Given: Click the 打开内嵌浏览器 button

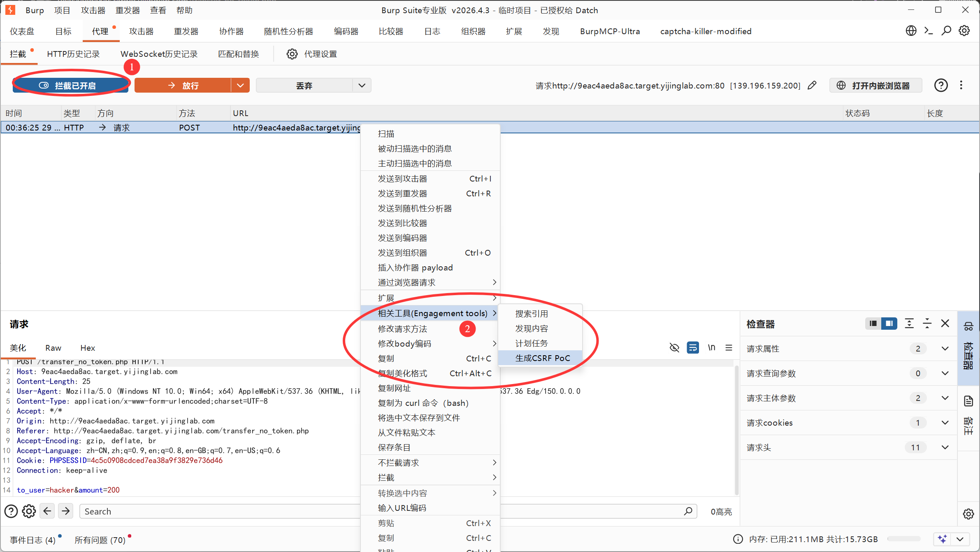Looking at the screenshot, I should pos(875,85).
